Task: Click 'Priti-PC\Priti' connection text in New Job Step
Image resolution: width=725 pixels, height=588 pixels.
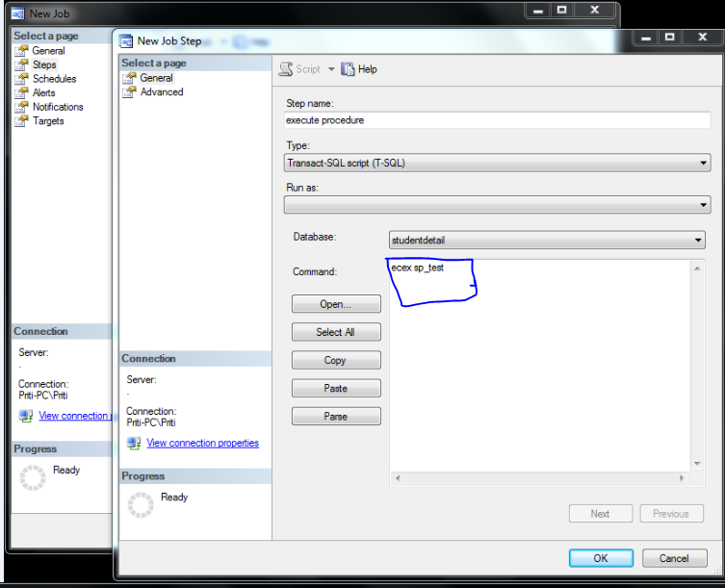Action: coord(151,422)
